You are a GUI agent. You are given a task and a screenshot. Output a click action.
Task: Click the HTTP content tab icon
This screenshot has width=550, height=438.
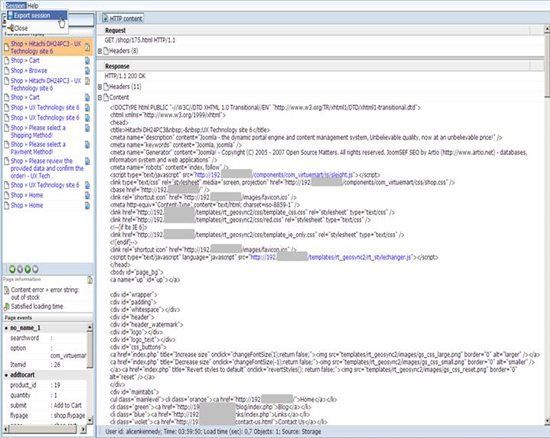105,19
